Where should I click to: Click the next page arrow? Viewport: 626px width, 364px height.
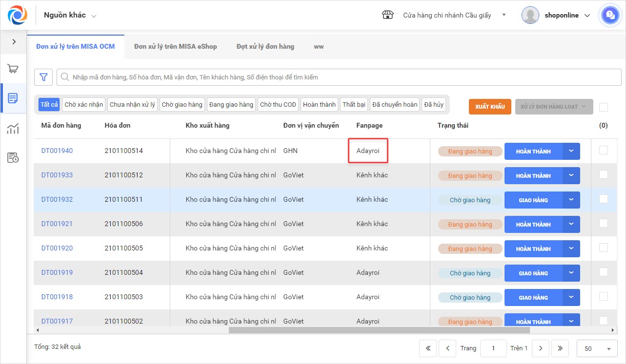(540, 348)
